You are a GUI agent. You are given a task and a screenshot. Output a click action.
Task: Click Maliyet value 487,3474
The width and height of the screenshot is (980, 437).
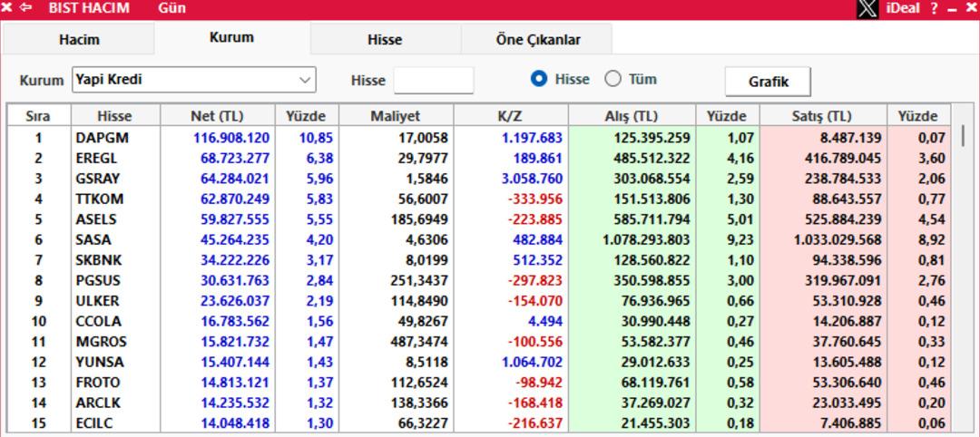[x=419, y=342]
